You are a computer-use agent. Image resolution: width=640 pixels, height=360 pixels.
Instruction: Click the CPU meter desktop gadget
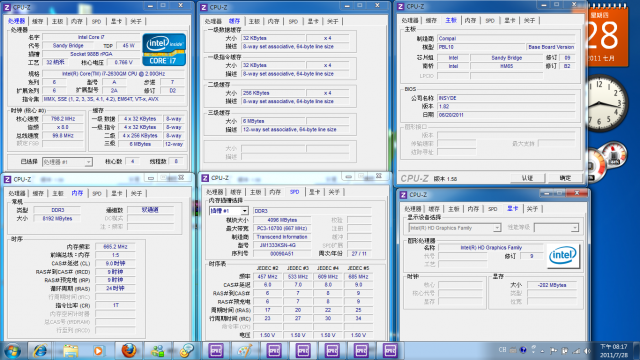coord(606,161)
